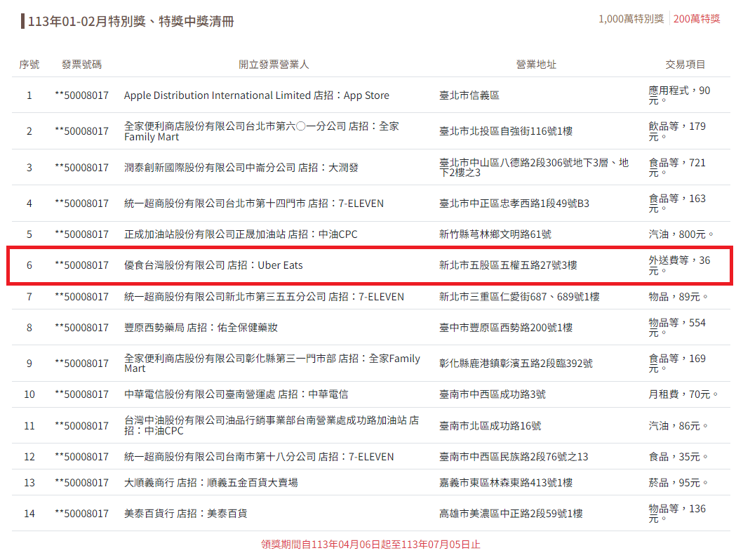Click invoice number in row 1
This screenshot has width=736, height=560.
click(x=81, y=95)
